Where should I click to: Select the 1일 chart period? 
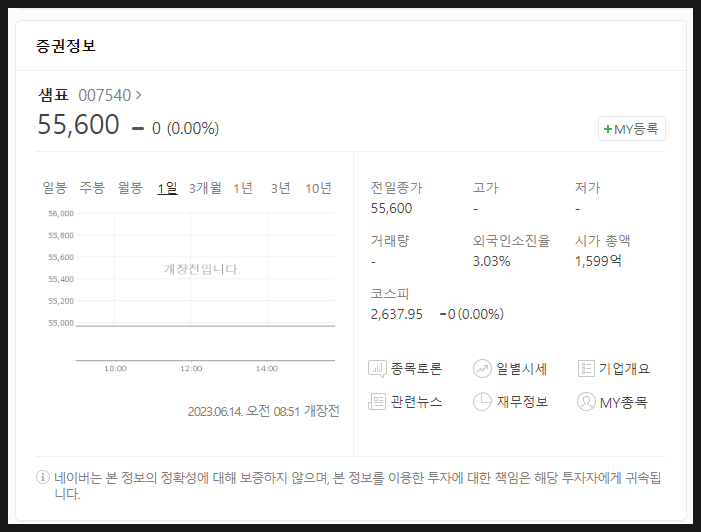[167, 188]
